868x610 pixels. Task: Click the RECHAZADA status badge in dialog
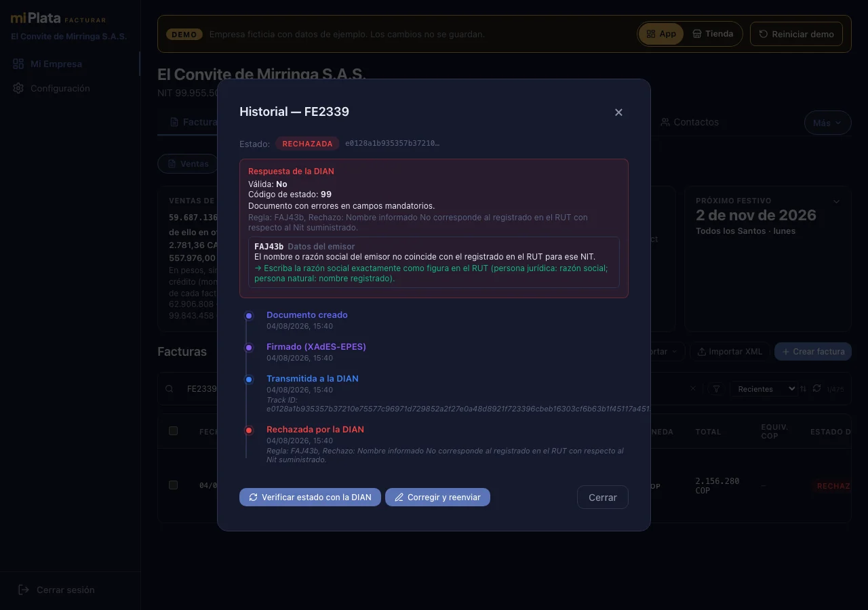[x=307, y=144]
